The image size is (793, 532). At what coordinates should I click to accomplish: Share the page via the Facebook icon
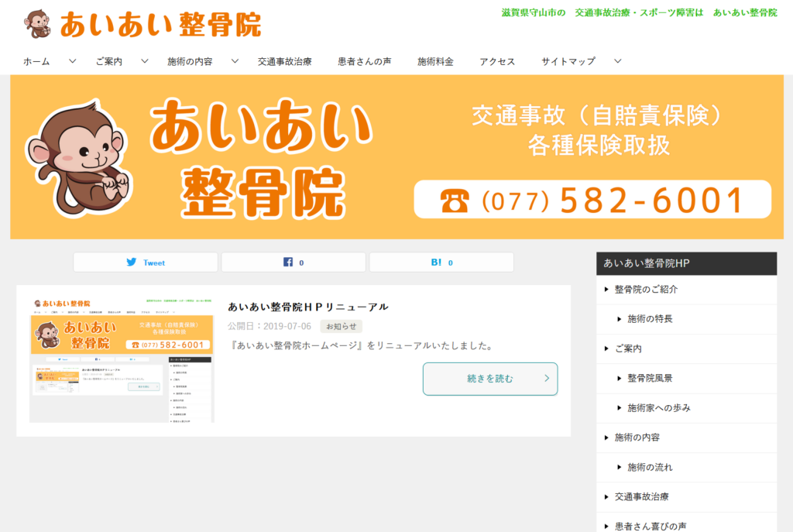[x=287, y=262]
